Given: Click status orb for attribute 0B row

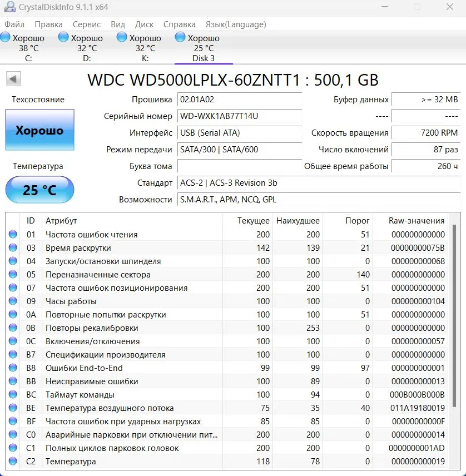Looking at the screenshot, I should tap(13, 328).
